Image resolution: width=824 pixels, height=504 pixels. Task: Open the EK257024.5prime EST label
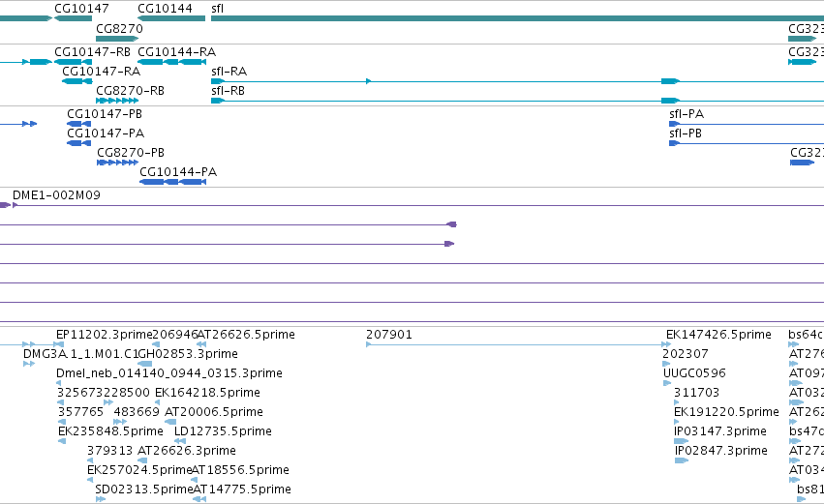(139, 470)
